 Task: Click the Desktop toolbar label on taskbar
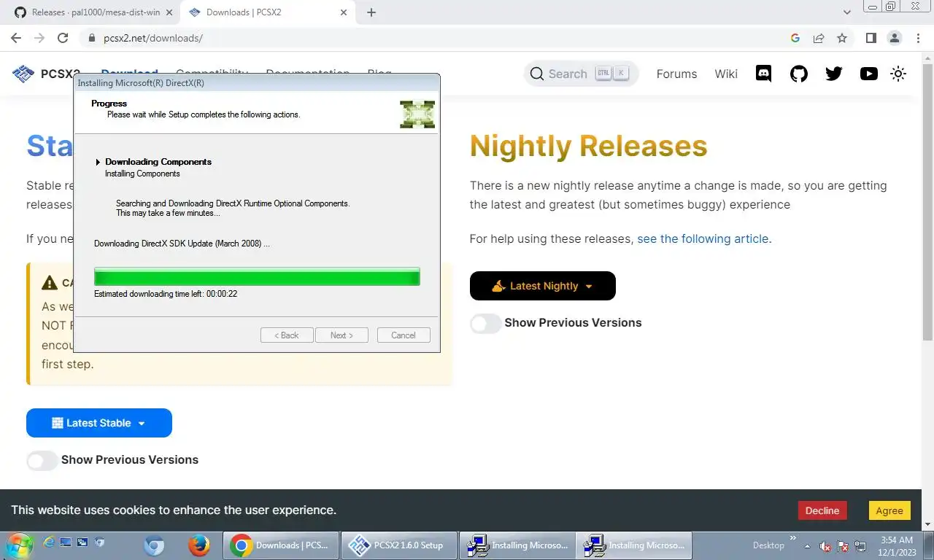pyautogui.click(x=768, y=545)
